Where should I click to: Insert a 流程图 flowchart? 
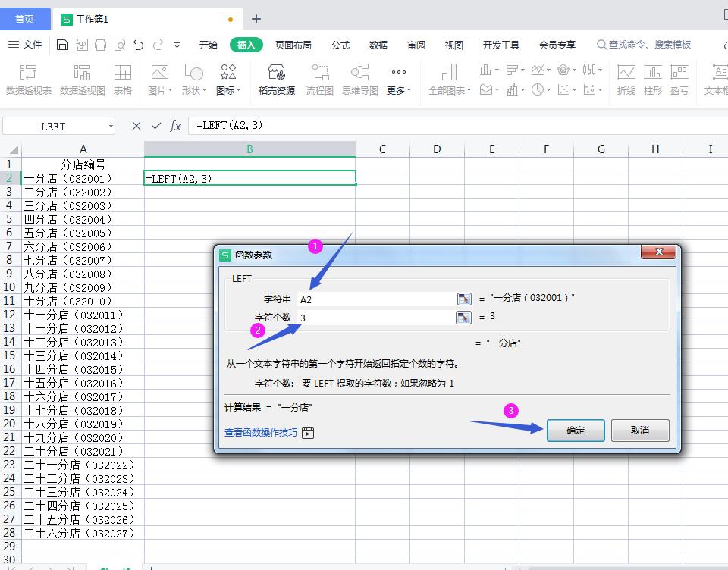click(319, 80)
